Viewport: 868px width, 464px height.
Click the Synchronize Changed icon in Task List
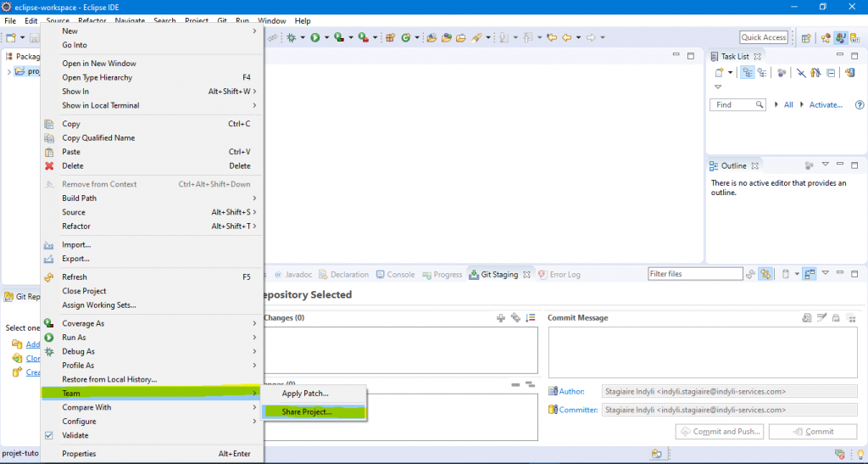pyautogui.click(x=849, y=73)
